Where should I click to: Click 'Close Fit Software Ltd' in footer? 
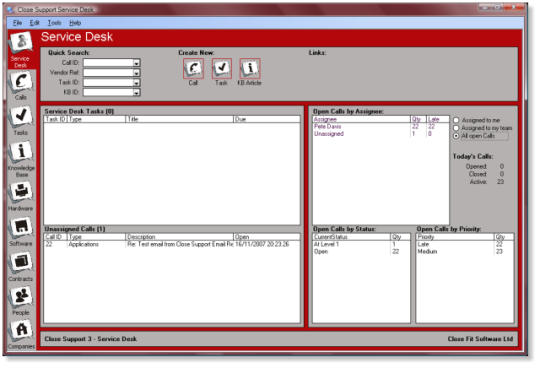[480, 339]
